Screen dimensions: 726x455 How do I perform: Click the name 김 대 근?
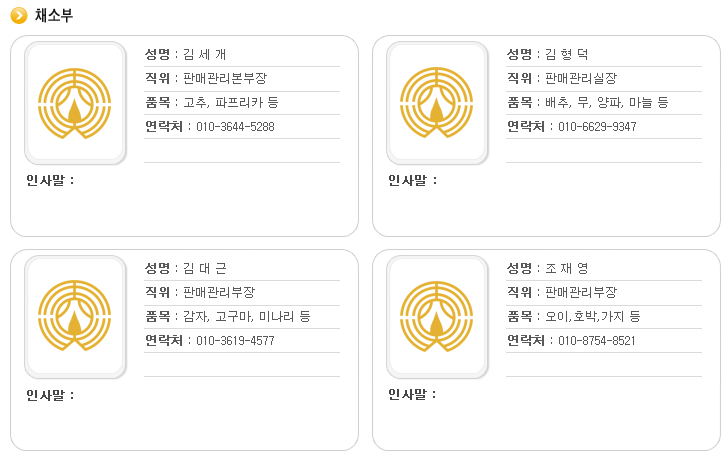click(205, 268)
